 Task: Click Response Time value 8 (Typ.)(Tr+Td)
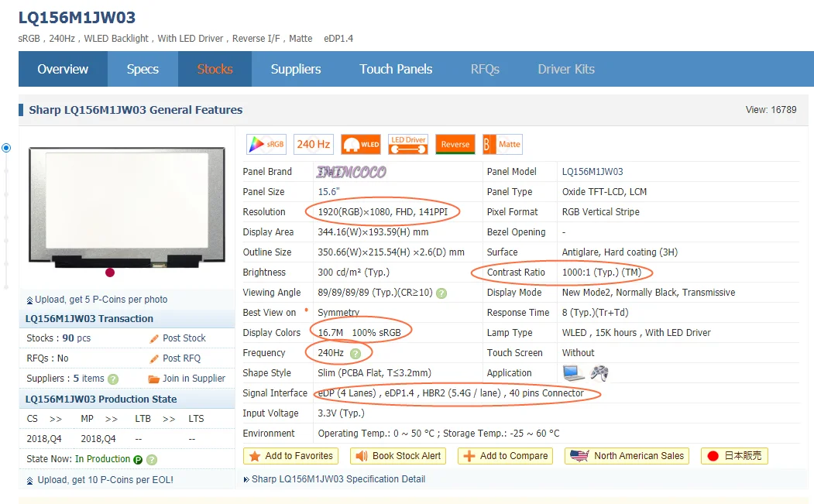point(595,313)
